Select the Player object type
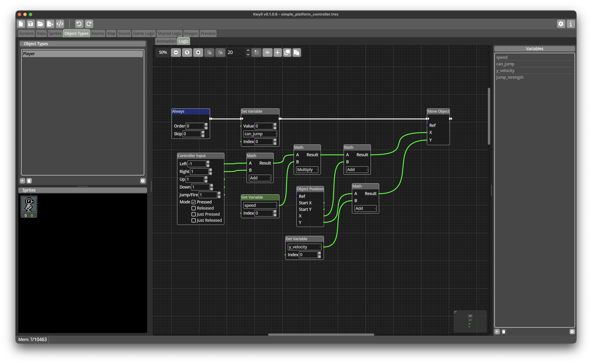The image size is (592, 364). point(82,54)
